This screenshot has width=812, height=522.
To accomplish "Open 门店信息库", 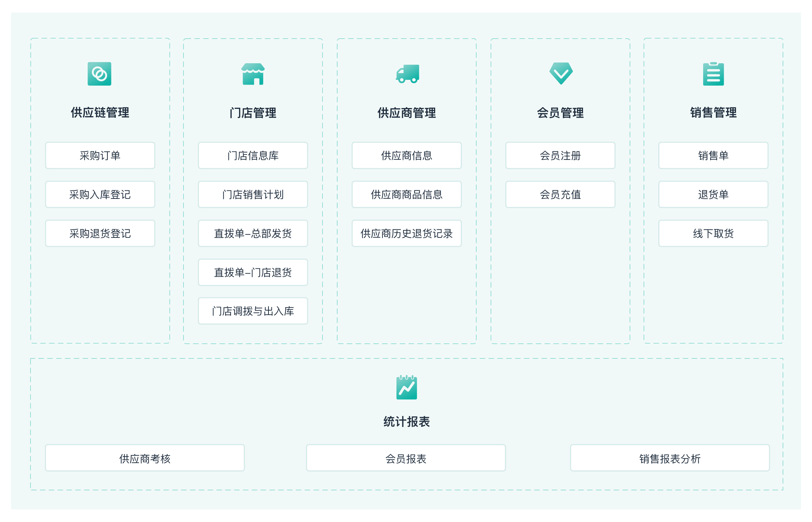I will pyautogui.click(x=253, y=155).
